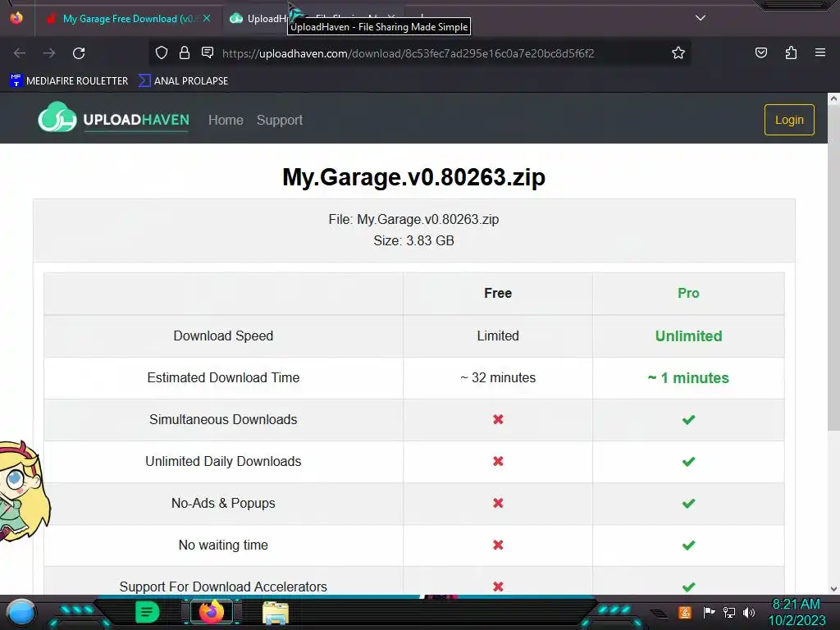840x630 pixels.
Task: Click 'Support For Download Accelerators' label
Action: [x=223, y=587]
